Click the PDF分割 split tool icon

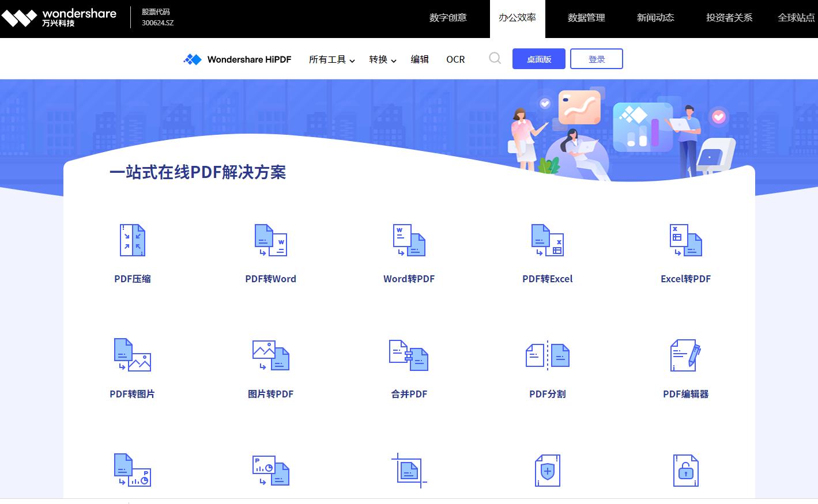[x=546, y=355]
